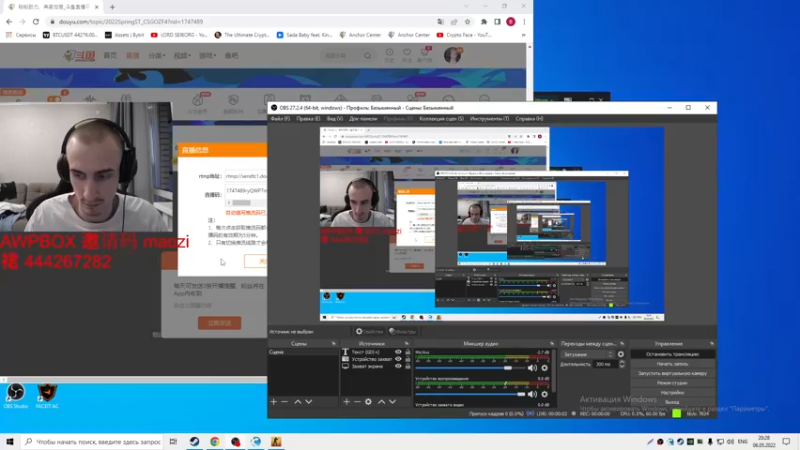800x450 pixels.
Task: Click the Windows taskbar search box
Action: coord(93,442)
